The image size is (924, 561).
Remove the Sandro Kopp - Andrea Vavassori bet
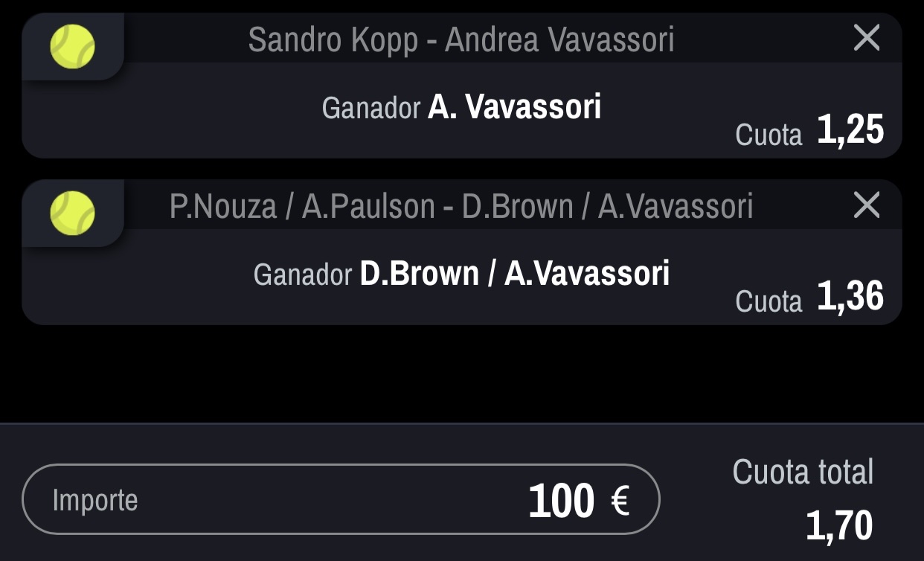click(867, 38)
